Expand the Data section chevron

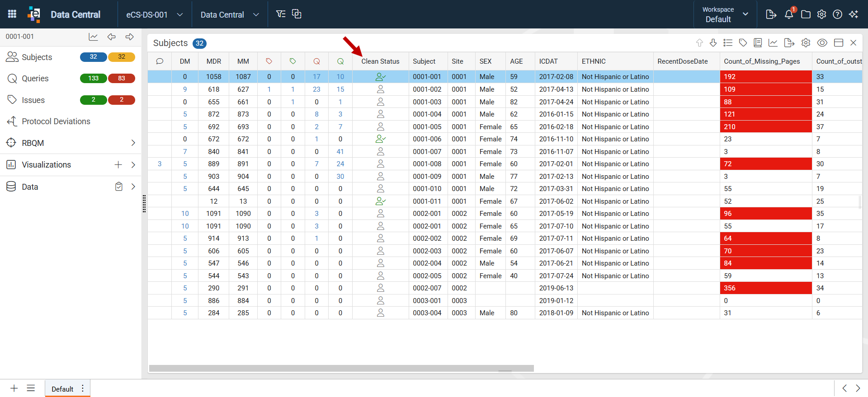point(133,187)
